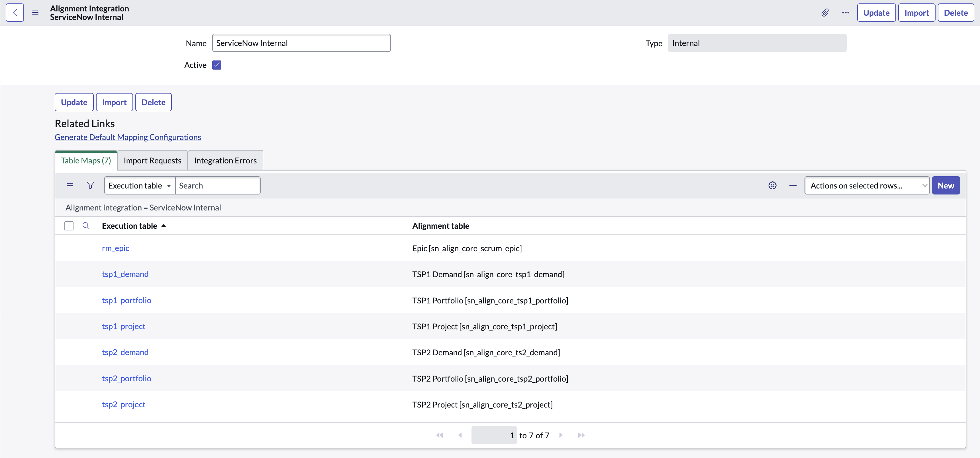The height and width of the screenshot is (458, 980).
Task: Open Generate Default Mapping Configurations link
Action: [x=128, y=137]
